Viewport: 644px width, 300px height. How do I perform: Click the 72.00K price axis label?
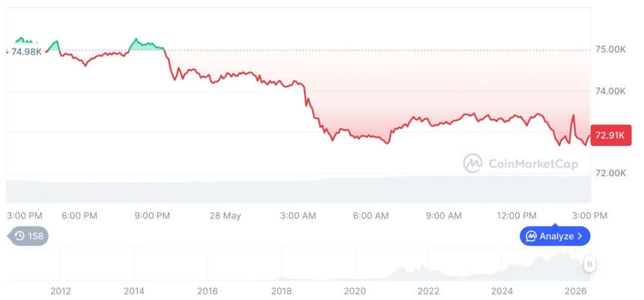pos(610,173)
